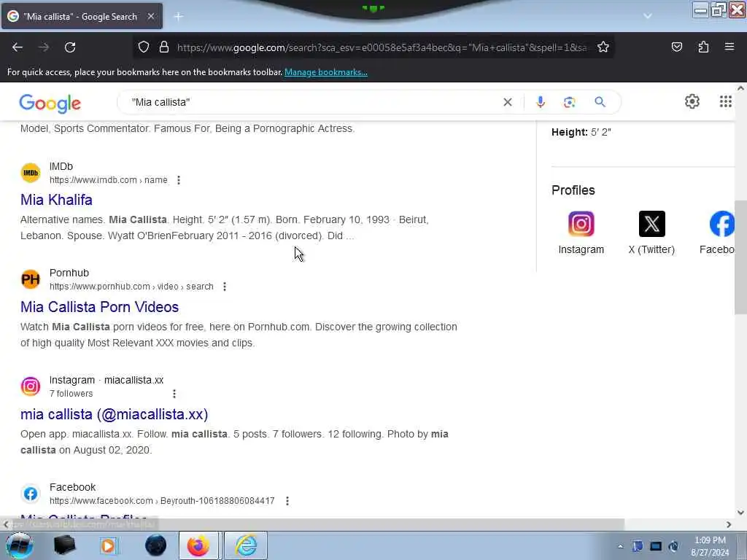The height and width of the screenshot is (560, 747).
Task: Select the "Mia callista" Google Search tab
Action: [82, 16]
